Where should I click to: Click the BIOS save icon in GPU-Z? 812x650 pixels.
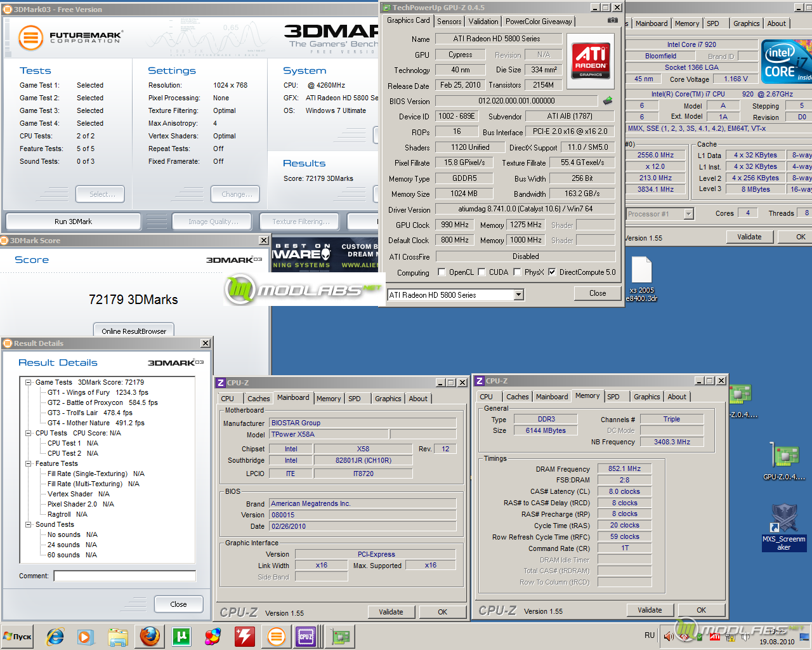point(608,100)
